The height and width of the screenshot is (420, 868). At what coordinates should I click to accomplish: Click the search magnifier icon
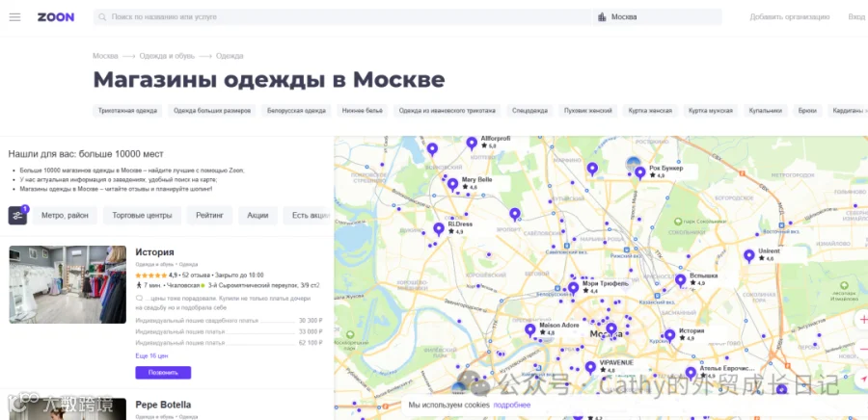click(102, 17)
